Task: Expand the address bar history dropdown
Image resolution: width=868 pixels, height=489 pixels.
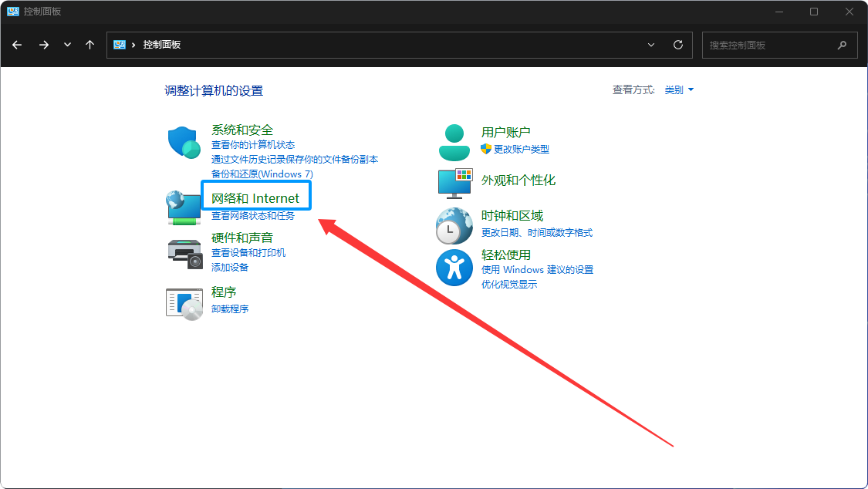Action: (x=651, y=45)
